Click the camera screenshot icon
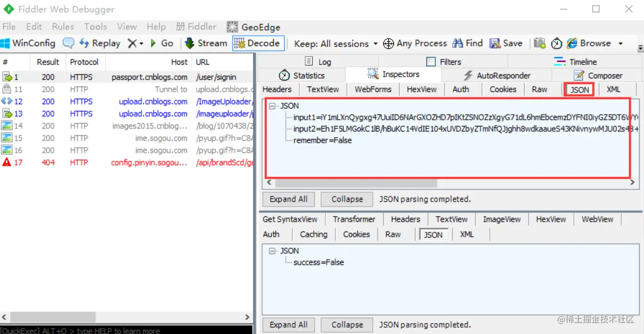 point(540,43)
